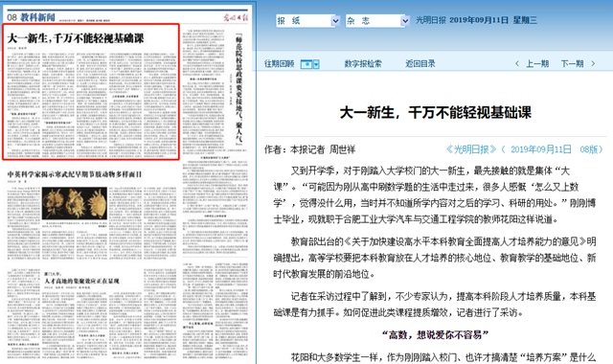
Task: Click the 08 教科新闻 page section header
Action: click(x=32, y=17)
